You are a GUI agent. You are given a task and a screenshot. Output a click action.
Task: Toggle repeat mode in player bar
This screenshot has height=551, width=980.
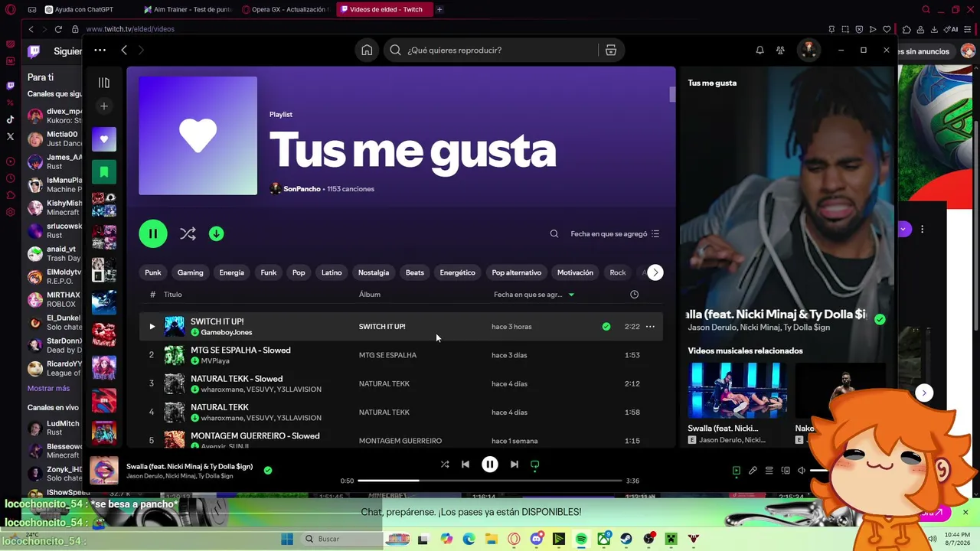[x=535, y=465]
